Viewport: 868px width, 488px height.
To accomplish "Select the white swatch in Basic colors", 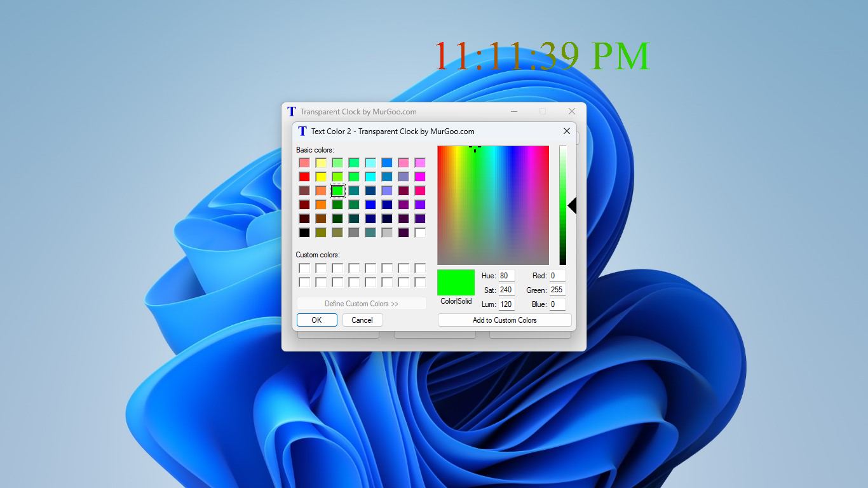I will coord(420,233).
